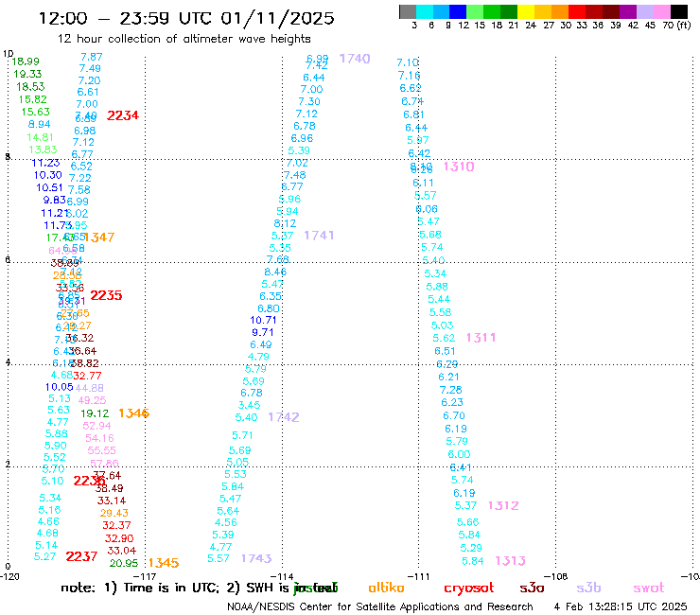
Task: Click the wave height value 7.87 at the top
Action: [92, 57]
